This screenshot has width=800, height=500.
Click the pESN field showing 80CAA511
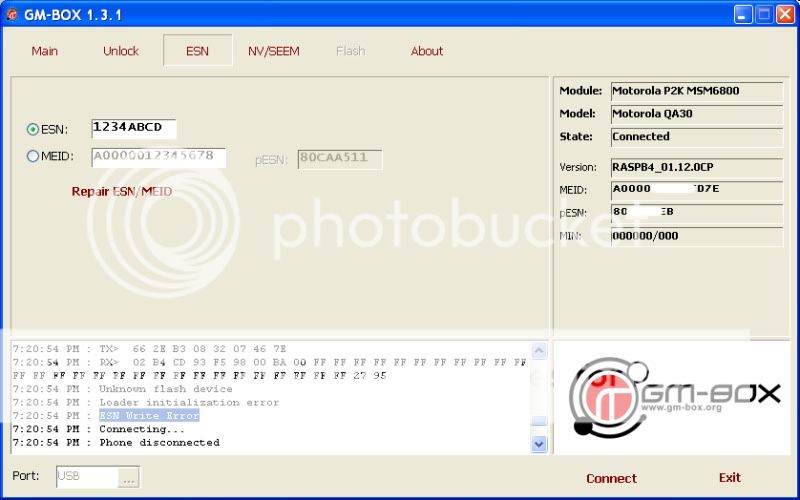click(340, 159)
